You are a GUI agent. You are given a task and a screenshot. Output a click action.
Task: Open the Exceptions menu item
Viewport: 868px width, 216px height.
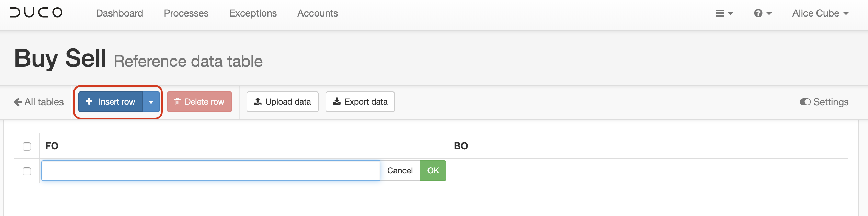[x=253, y=13]
